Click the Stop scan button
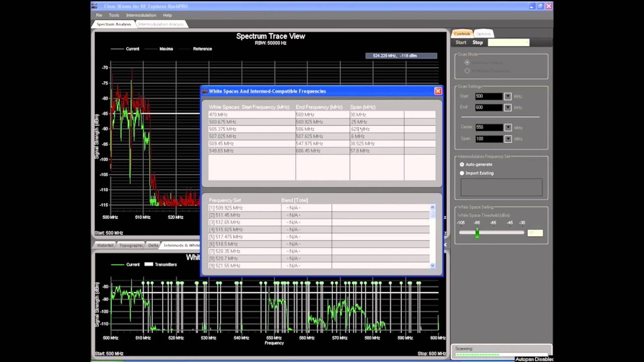The image size is (644, 362). pyautogui.click(x=477, y=43)
